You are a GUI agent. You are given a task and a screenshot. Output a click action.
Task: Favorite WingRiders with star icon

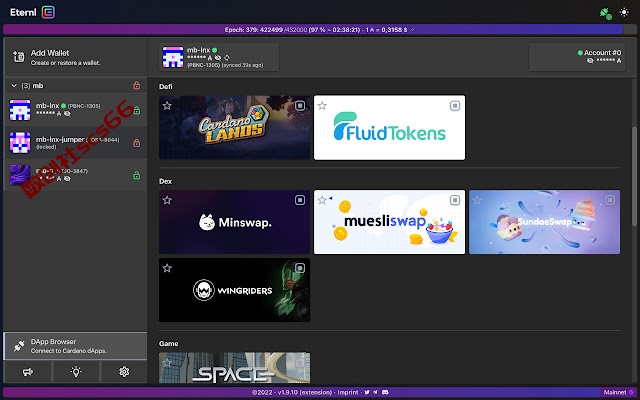(167, 268)
